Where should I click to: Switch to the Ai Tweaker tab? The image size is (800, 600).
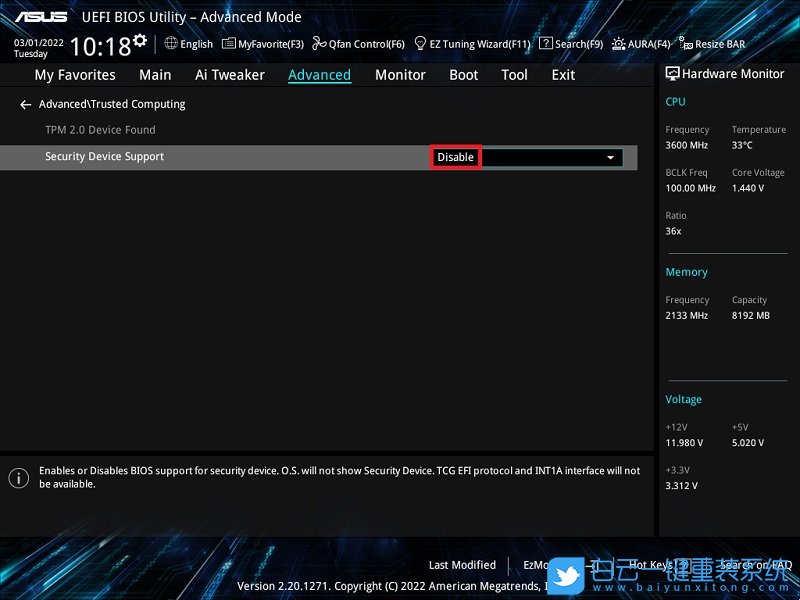[x=229, y=74]
